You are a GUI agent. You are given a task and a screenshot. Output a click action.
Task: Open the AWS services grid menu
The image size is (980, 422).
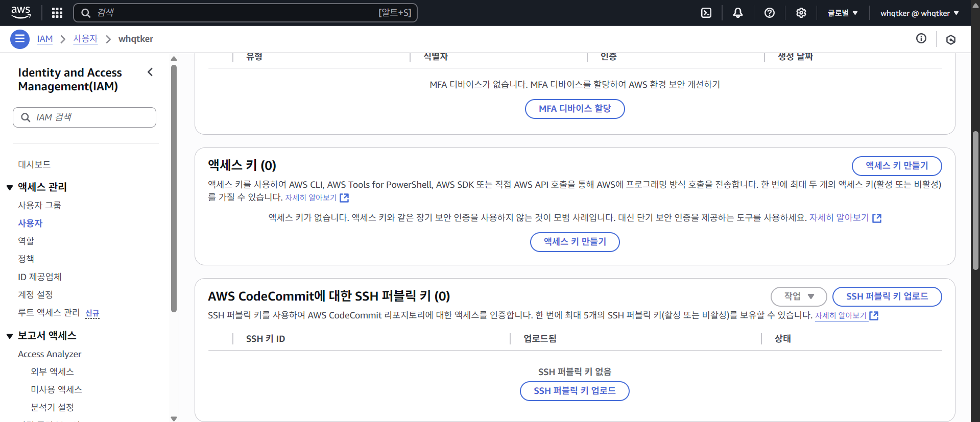pyautogui.click(x=57, y=13)
